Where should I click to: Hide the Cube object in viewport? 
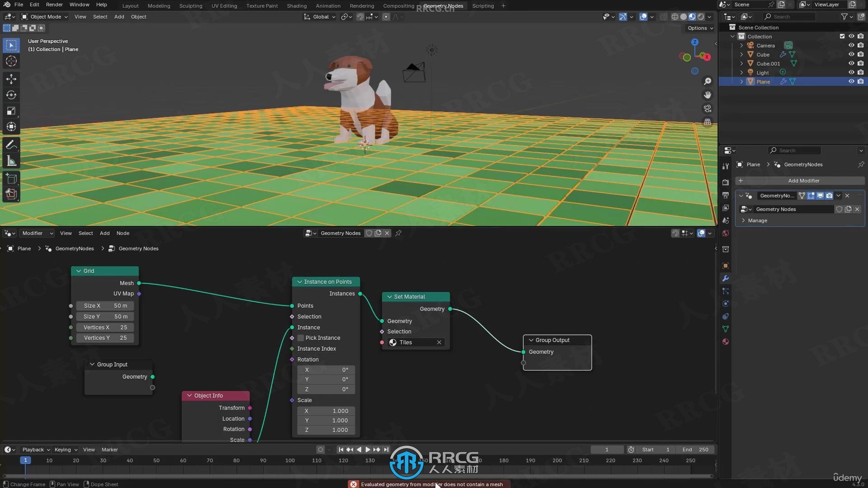(x=851, y=54)
